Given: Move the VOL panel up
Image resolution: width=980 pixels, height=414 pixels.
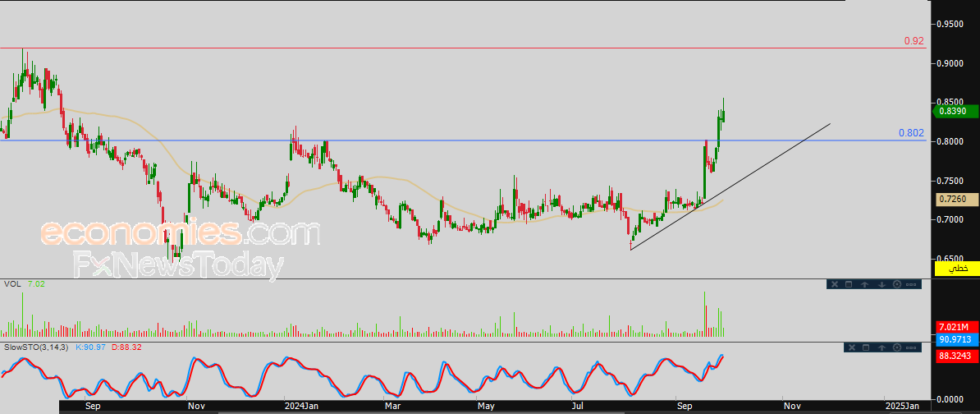Looking at the screenshot, I should (x=865, y=284).
